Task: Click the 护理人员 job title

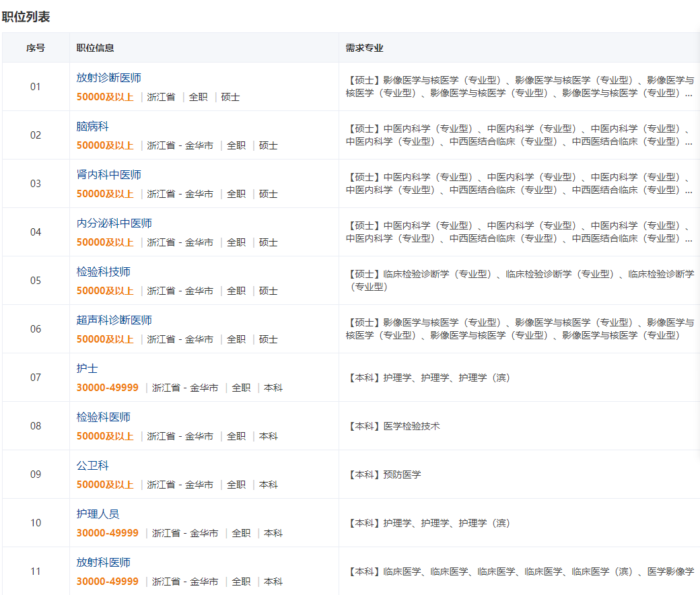Action: (x=98, y=514)
